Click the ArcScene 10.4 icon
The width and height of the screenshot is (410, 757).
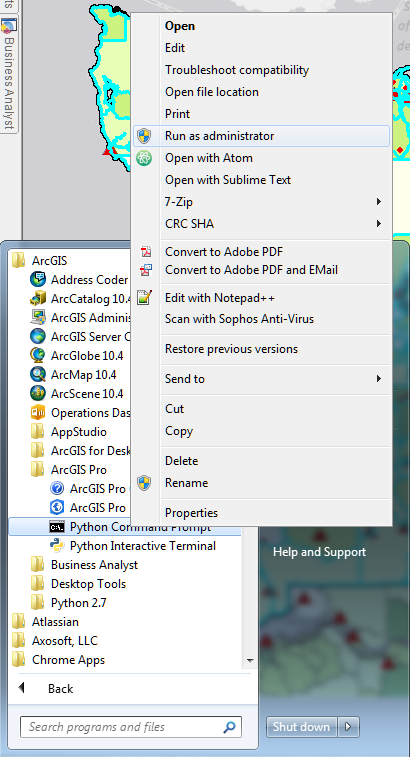pos(38,393)
